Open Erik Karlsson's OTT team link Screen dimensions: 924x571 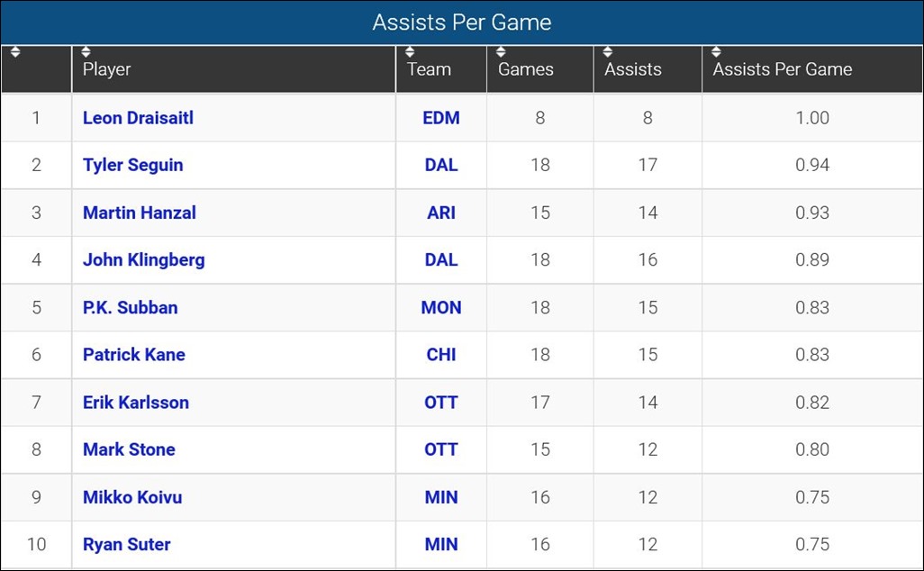[x=440, y=402]
